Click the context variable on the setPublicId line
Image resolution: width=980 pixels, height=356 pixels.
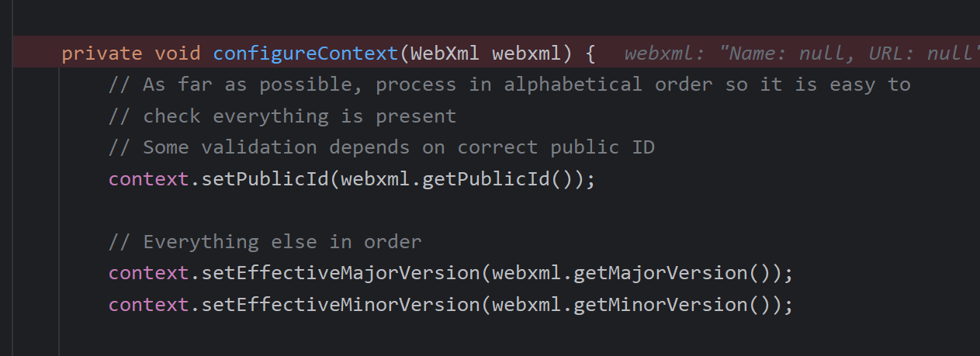[149, 179]
